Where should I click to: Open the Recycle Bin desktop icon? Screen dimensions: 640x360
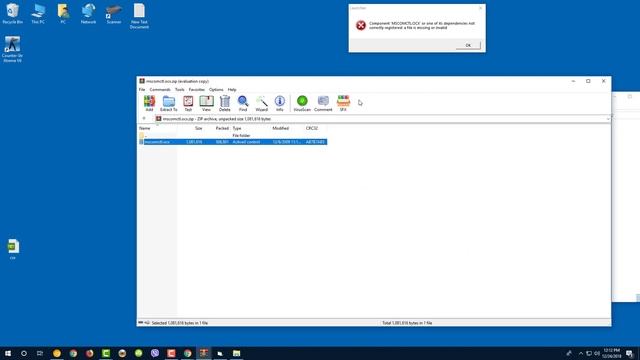pos(13,13)
